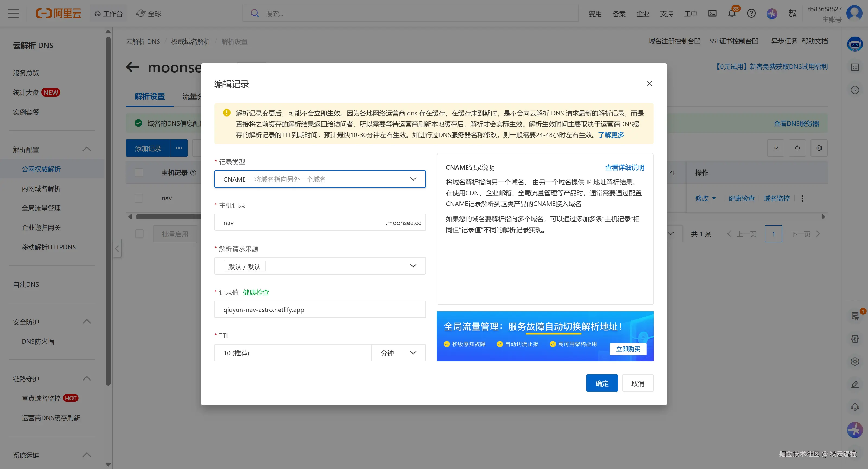Check the select-all header checkbox
Screen dimensions: 868x469
pos(139,172)
